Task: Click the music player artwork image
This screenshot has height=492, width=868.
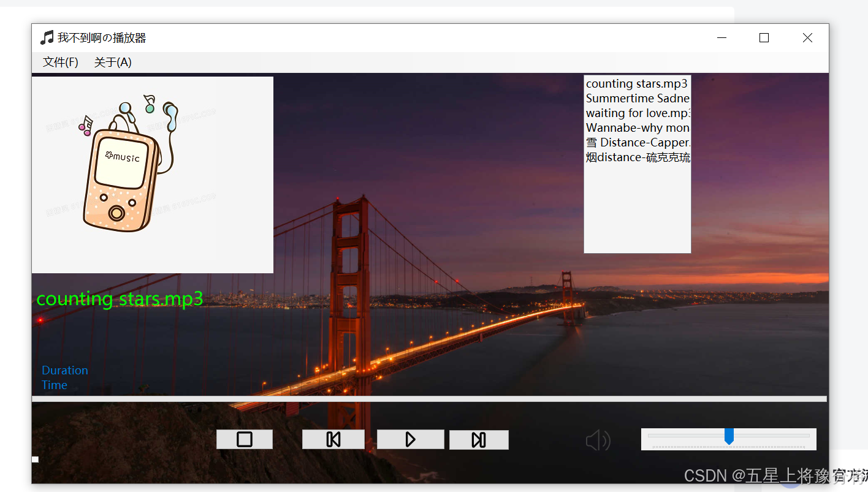Action: click(152, 174)
